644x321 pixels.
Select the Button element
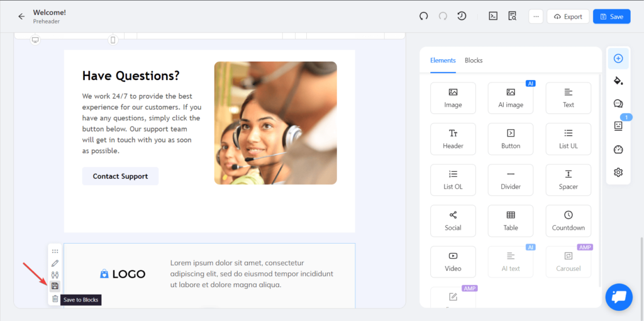[511, 139]
